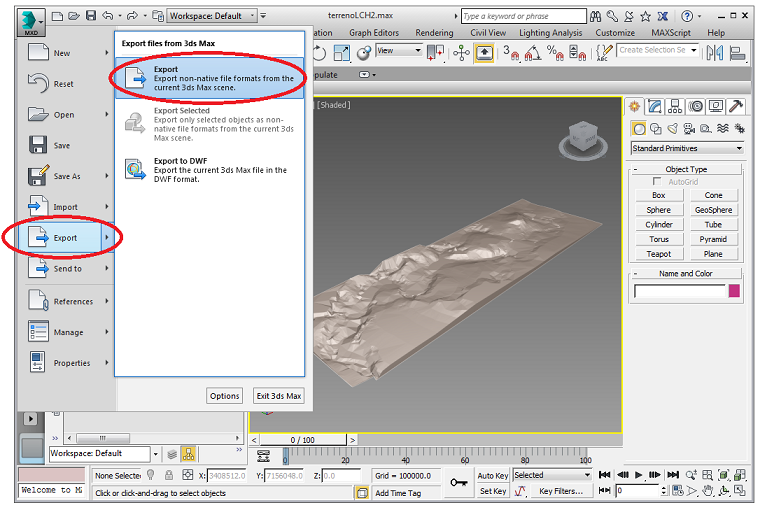Viewport: 760px width, 510px height.
Task: Click the object color swatch
Action: point(734,291)
